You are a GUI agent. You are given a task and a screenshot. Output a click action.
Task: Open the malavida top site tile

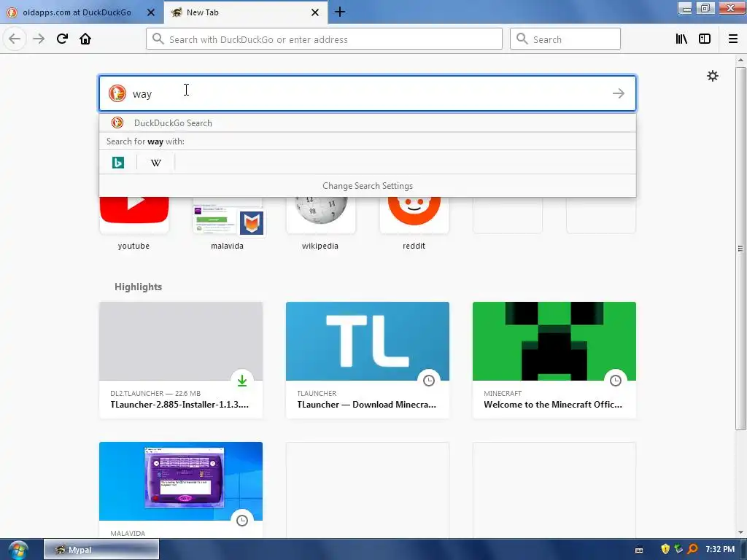[x=228, y=224]
